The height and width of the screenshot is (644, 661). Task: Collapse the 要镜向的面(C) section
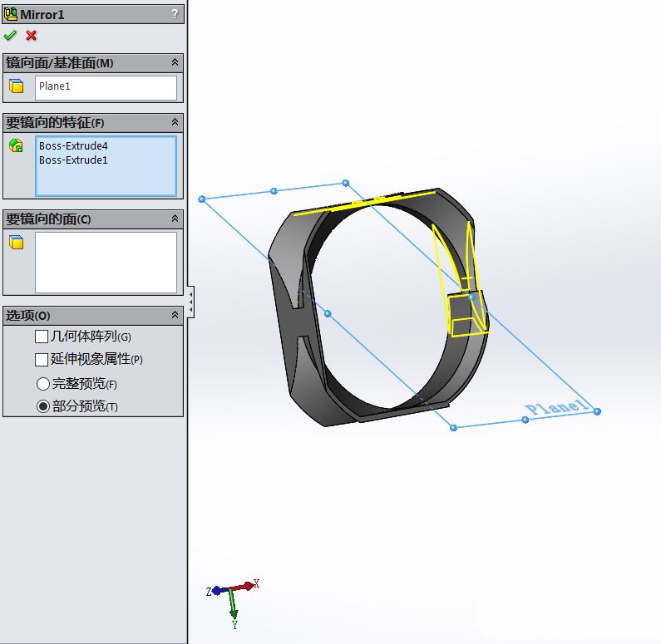(175, 219)
